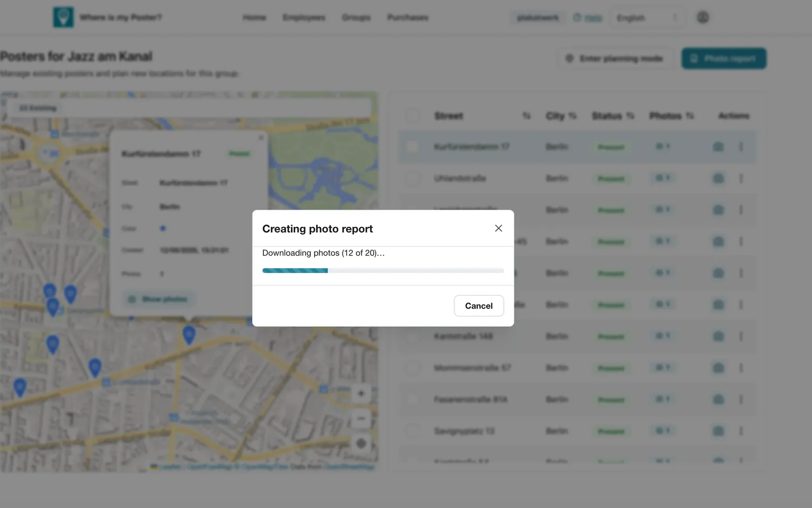Click the 'Downloading photos (12 of 20)…' status text
812x508 pixels.
coord(323,253)
